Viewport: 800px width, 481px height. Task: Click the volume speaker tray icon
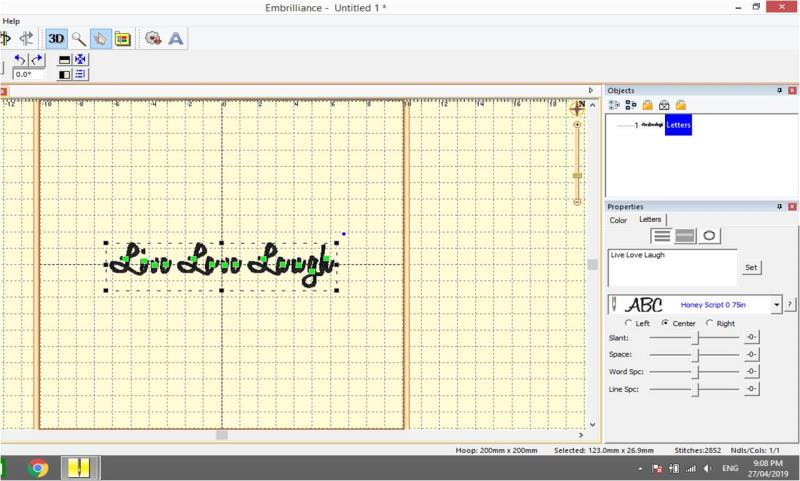coord(707,468)
